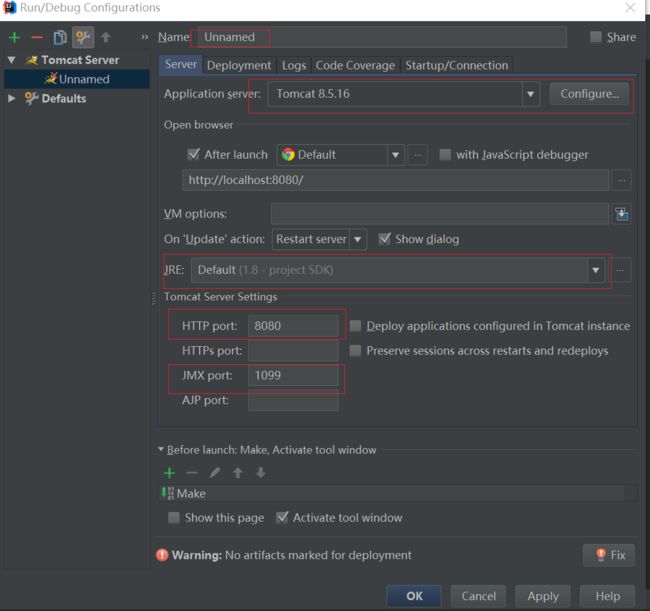Image resolution: width=650 pixels, height=611 pixels.
Task: Click HTTP port field 8080
Action: click(x=293, y=326)
